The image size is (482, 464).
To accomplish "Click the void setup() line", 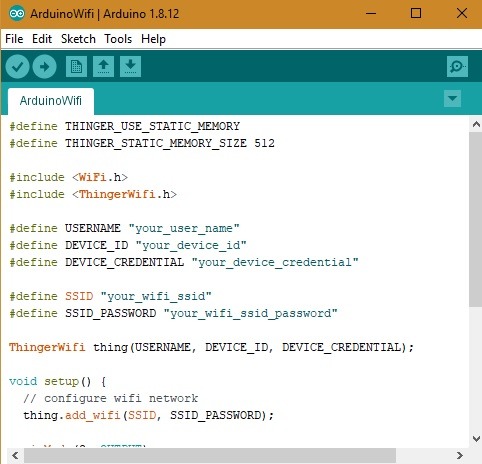I will coord(58,381).
